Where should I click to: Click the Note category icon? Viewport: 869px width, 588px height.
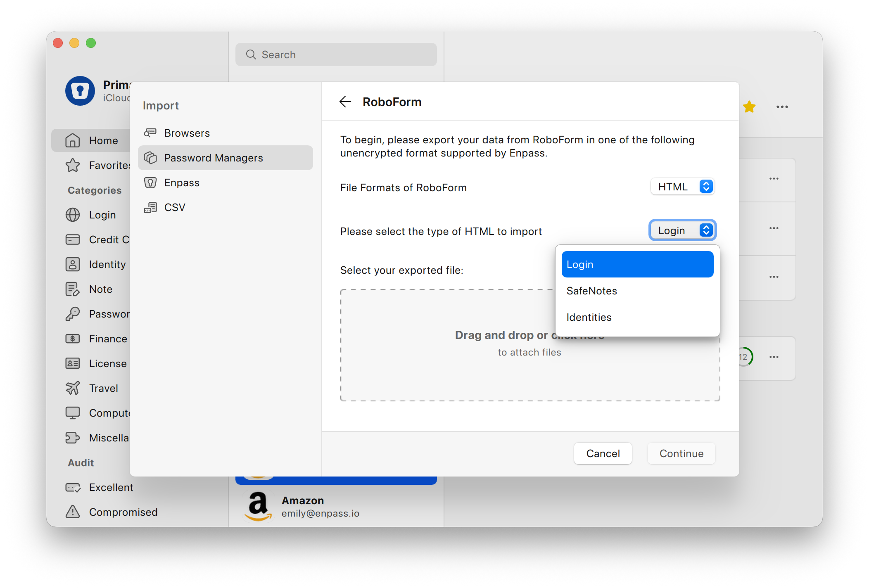tap(73, 289)
